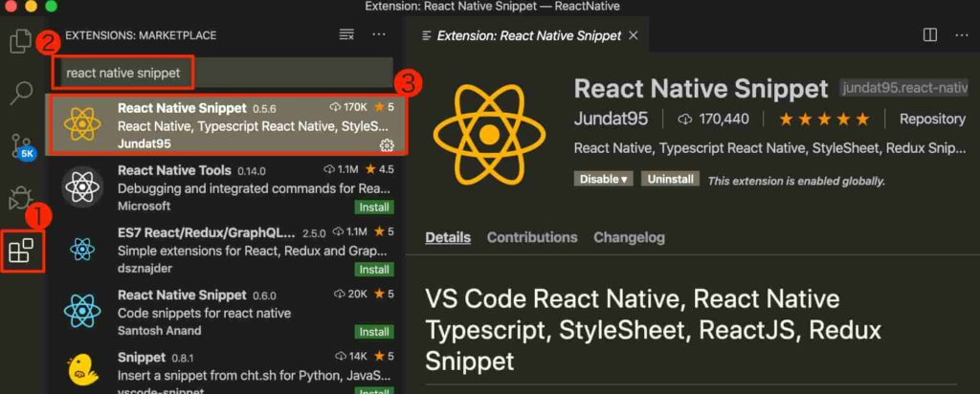Install React Native Tools by Microsoft
This screenshot has width=980, height=394.
(374, 208)
